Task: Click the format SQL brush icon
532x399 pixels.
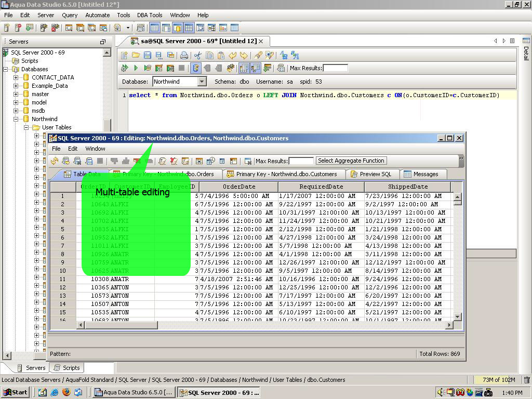Action: pyautogui.click(x=259, y=55)
